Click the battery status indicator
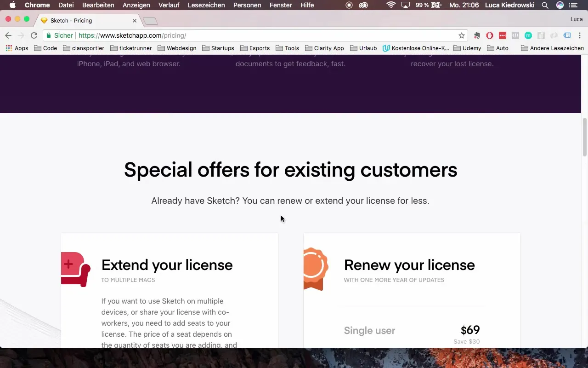Viewport: 588px width, 368px height. [x=429, y=5]
